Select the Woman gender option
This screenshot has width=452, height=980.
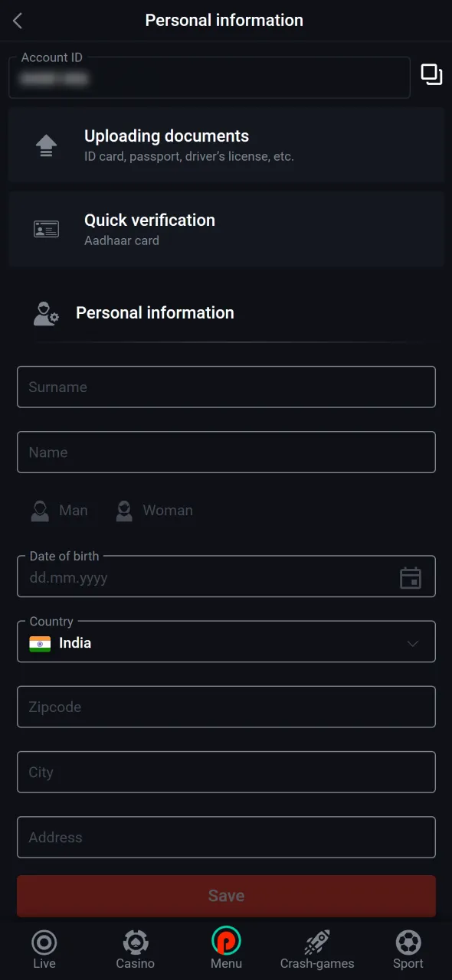point(153,510)
